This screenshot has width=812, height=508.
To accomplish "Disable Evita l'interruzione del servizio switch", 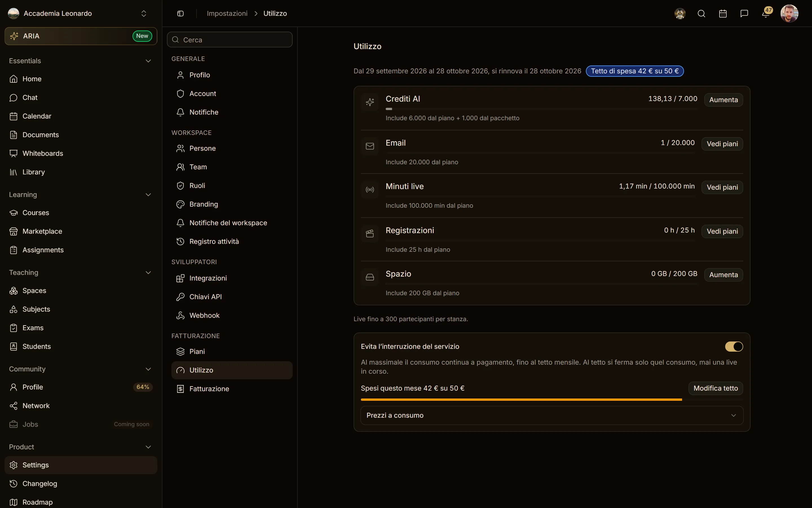I will click(734, 346).
